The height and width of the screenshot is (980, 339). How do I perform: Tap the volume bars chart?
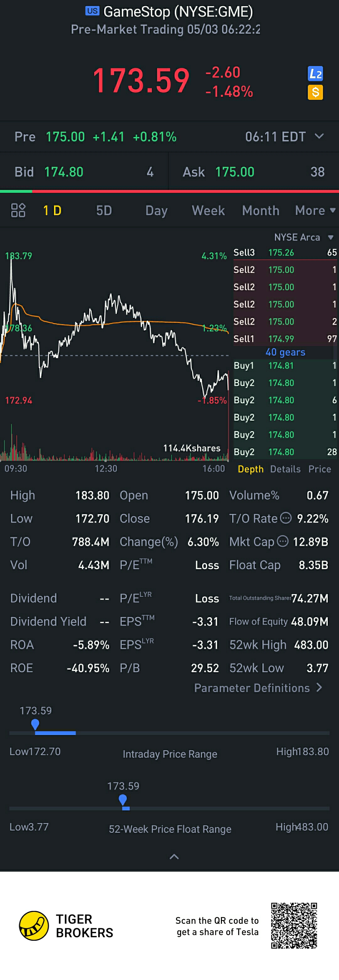click(x=114, y=443)
